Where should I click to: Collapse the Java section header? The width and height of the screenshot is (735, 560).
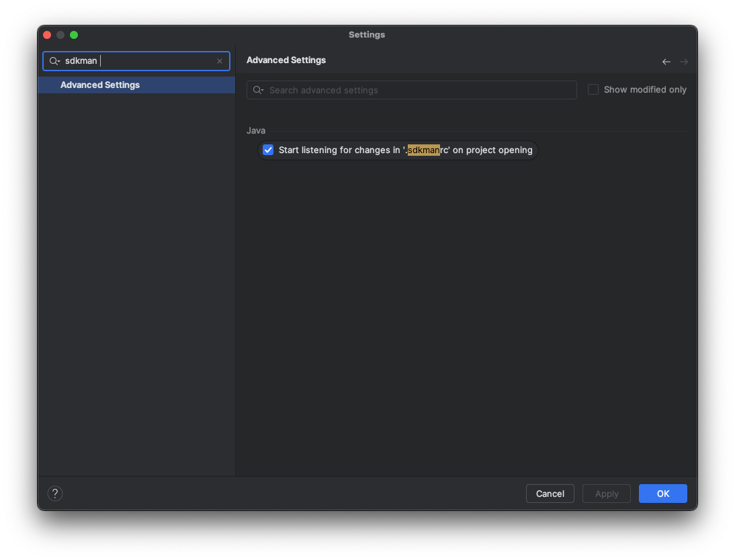256,130
